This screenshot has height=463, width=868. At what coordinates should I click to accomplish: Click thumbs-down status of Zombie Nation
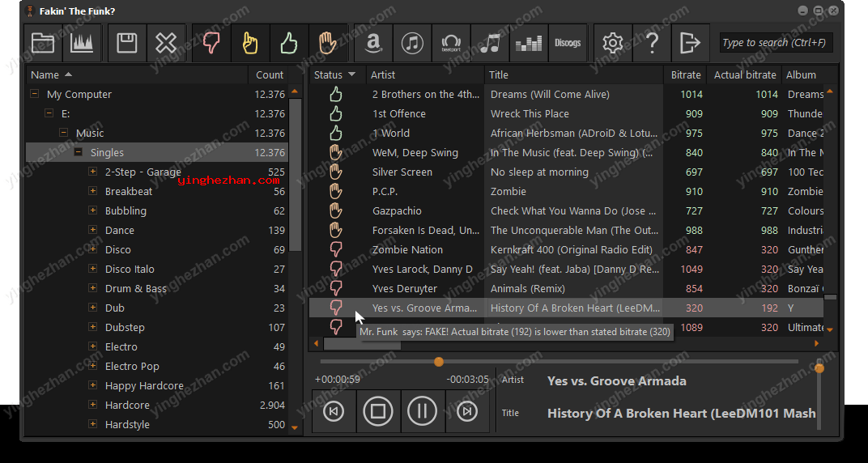[336, 249]
